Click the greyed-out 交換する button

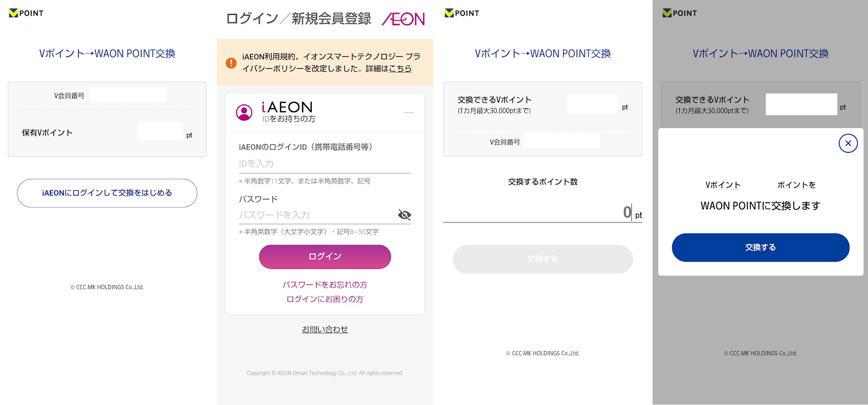[x=542, y=259]
